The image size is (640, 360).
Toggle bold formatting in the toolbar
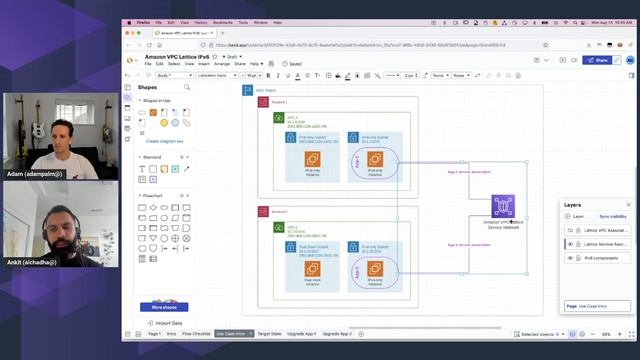coord(268,76)
